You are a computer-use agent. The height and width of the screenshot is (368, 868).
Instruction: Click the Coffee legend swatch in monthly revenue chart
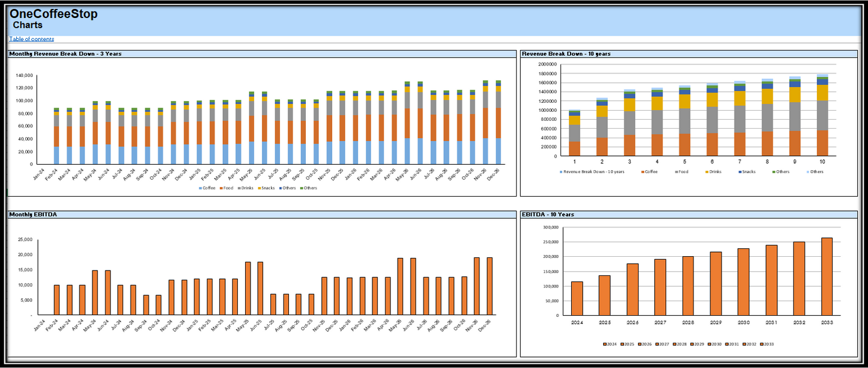(x=201, y=188)
